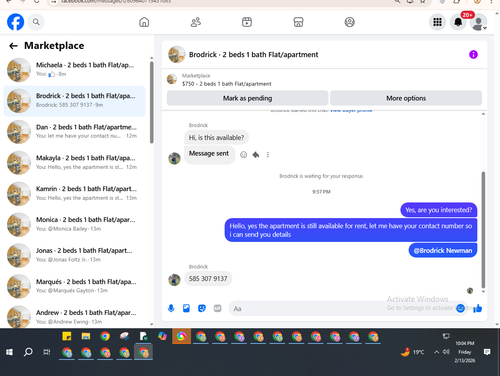Choose a sticker icon
This screenshot has height=376, width=500.
(x=202, y=308)
